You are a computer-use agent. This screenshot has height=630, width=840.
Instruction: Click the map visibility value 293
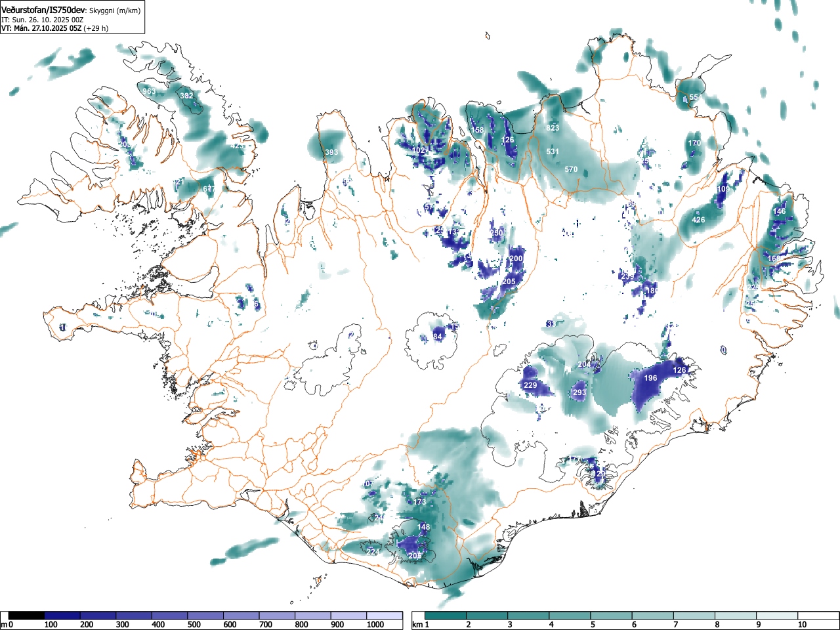(579, 392)
